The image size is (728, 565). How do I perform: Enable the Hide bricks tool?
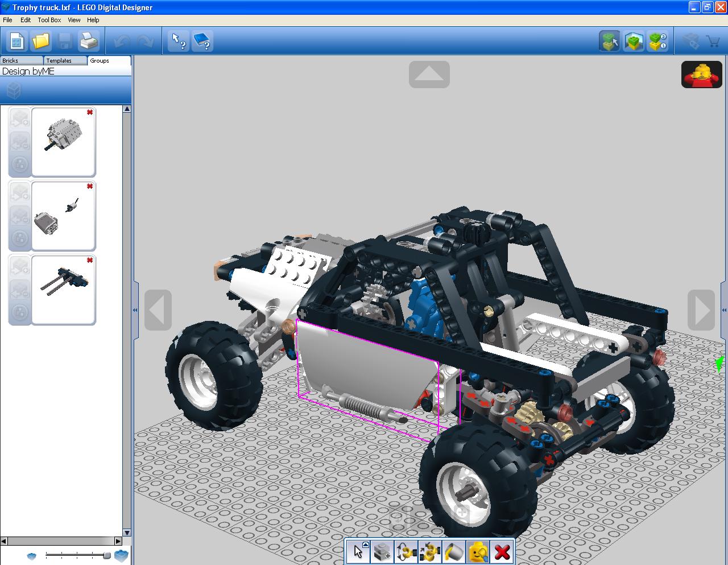click(478, 552)
